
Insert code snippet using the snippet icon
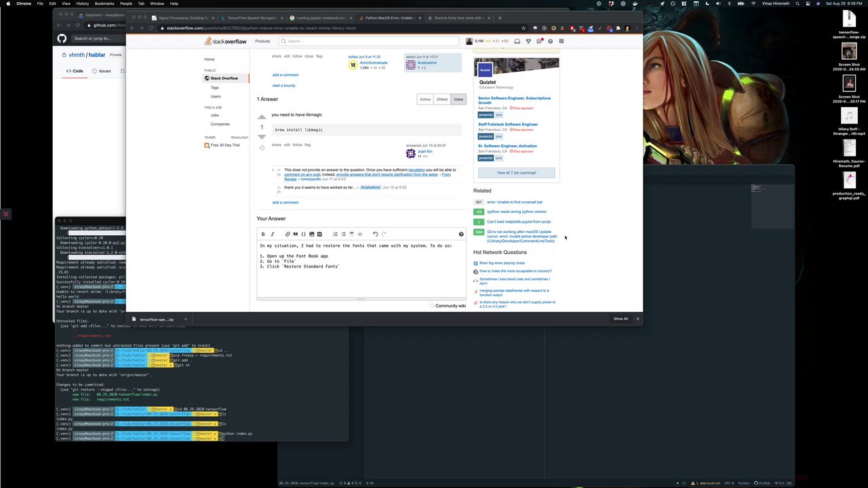[319, 235]
